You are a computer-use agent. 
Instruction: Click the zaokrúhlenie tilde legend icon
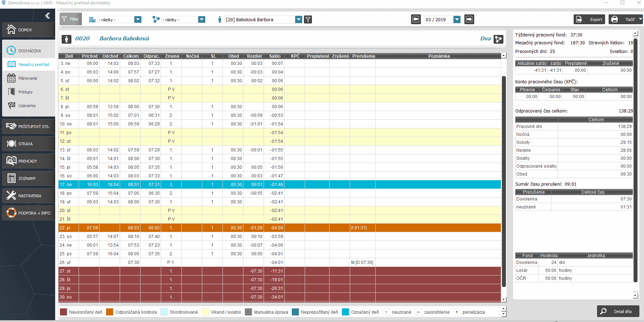(418, 312)
